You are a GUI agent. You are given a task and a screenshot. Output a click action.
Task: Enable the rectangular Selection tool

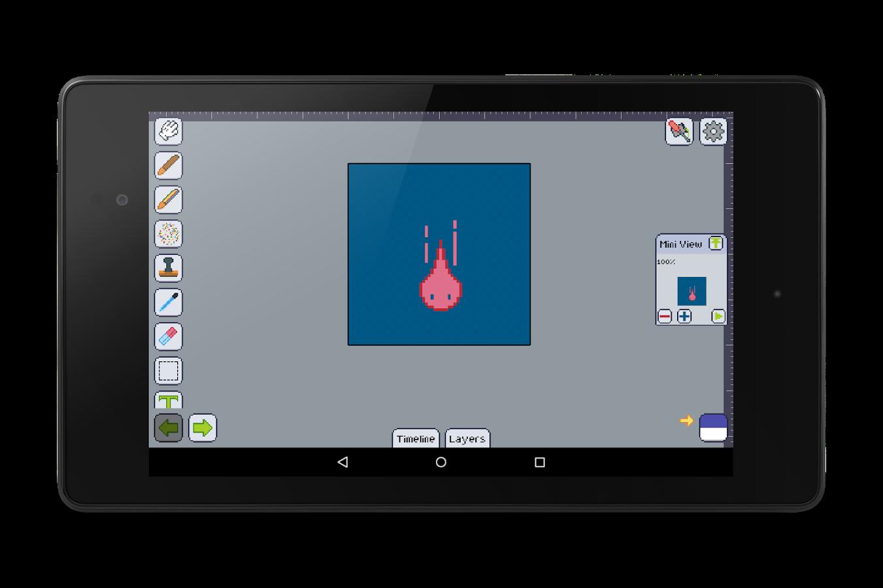[x=168, y=370]
